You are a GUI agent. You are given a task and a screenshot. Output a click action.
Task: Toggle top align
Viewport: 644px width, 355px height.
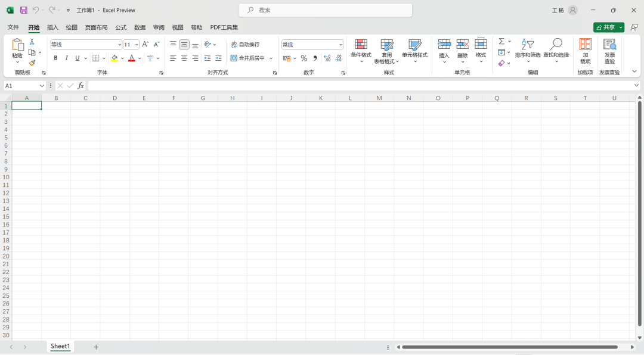(x=173, y=44)
